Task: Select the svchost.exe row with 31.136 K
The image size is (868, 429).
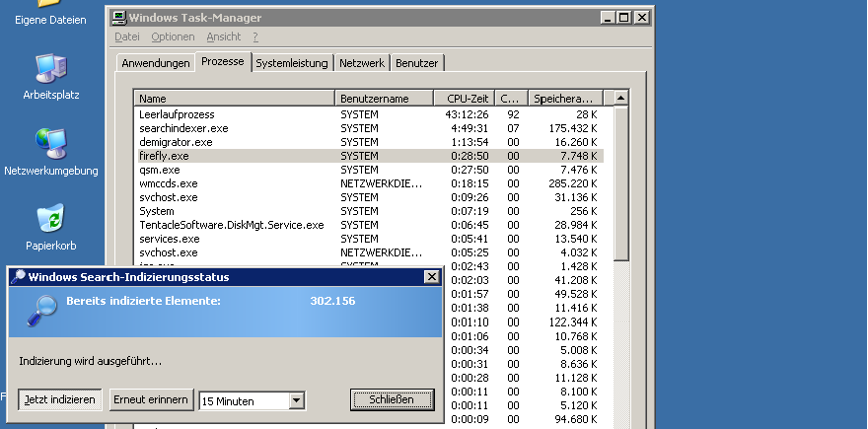Action: 370,197
